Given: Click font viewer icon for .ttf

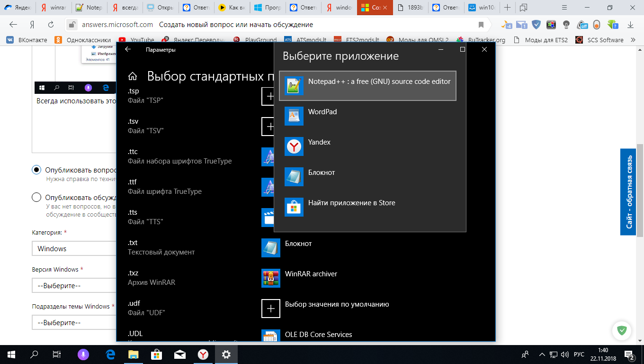Looking at the screenshot, I should (x=268, y=187).
